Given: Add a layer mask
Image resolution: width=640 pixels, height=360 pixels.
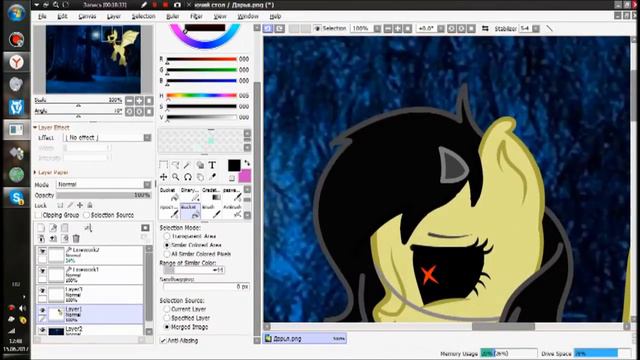Looking at the screenshot, I should click(145, 228).
